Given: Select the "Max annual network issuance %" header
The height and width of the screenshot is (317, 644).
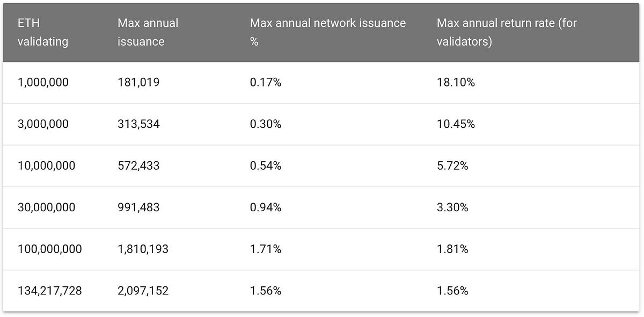Looking at the screenshot, I should (x=328, y=32).
